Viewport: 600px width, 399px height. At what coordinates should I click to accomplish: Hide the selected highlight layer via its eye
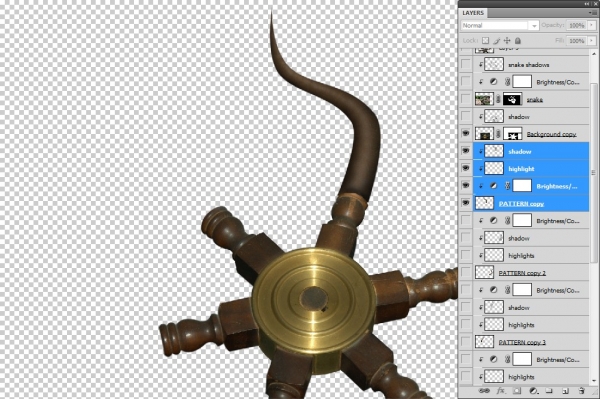[x=466, y=168]
